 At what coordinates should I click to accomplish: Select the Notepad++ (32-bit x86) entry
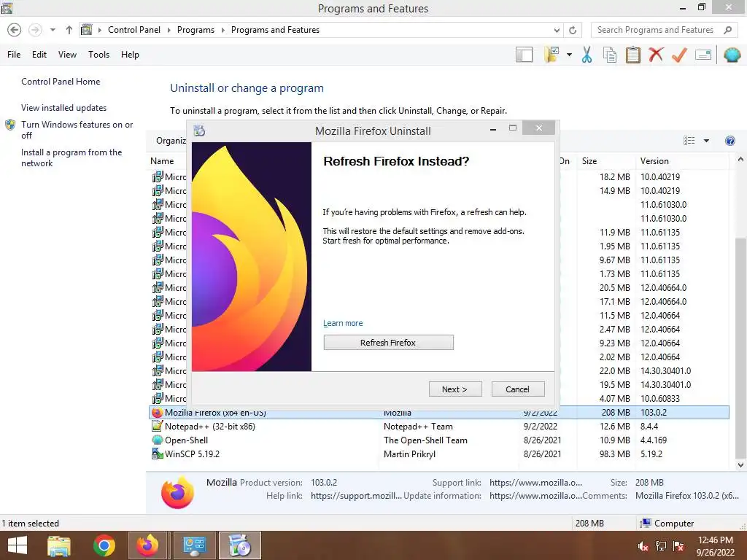[x=210, y=426]
